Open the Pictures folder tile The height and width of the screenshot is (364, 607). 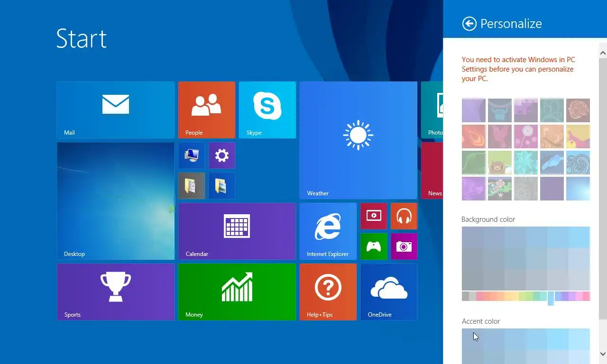point(222,186)
